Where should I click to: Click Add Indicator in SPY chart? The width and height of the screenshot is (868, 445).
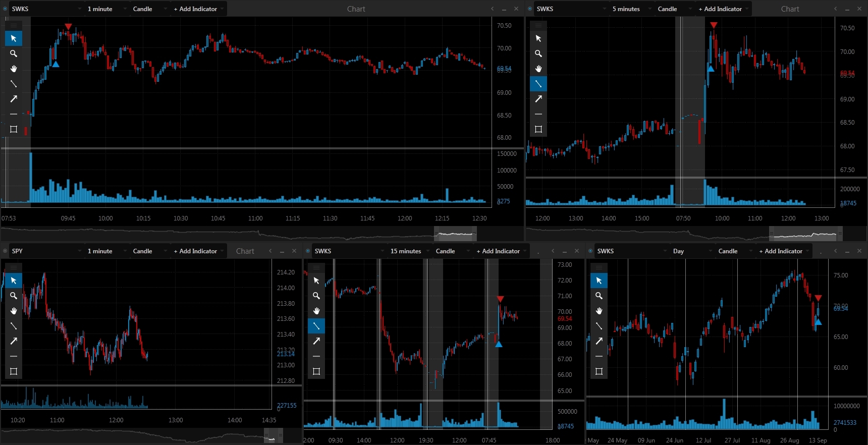(x=198, y=251)
